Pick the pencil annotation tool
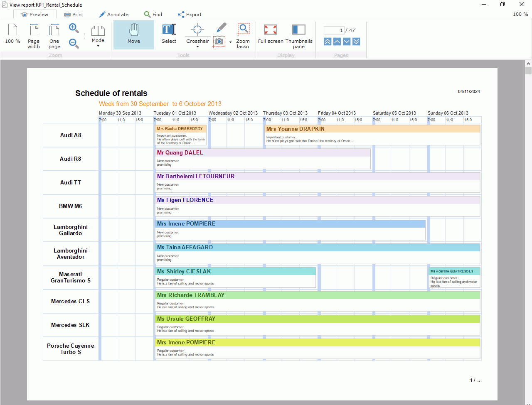 [222, 28]
